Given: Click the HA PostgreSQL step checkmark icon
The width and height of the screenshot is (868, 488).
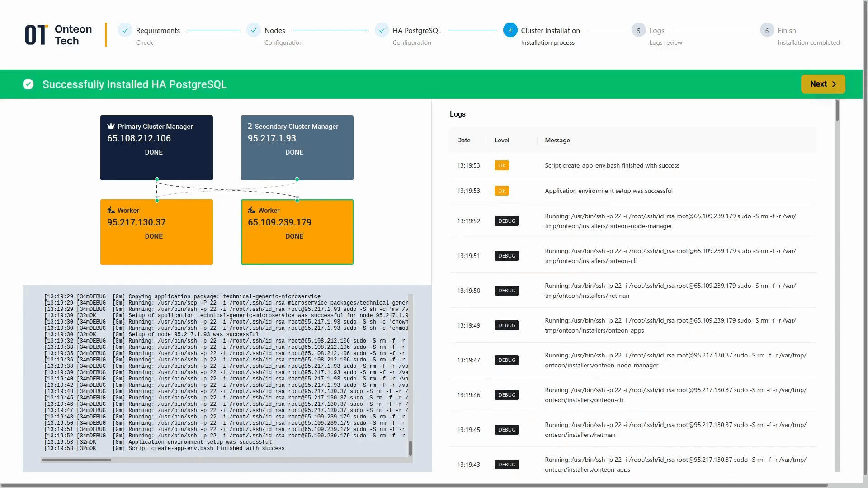Looking at the screenshot, I should pos(382,30).
